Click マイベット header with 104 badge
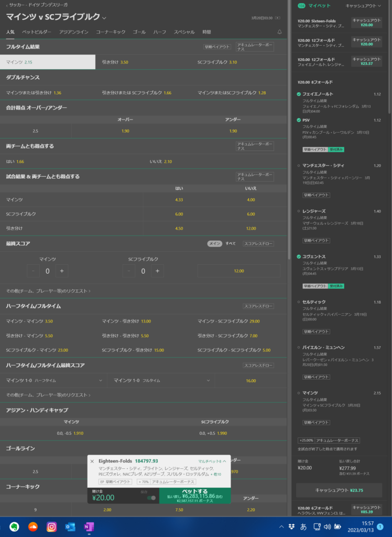The width and height of the screenshot is (392, 537). [314, 6]
